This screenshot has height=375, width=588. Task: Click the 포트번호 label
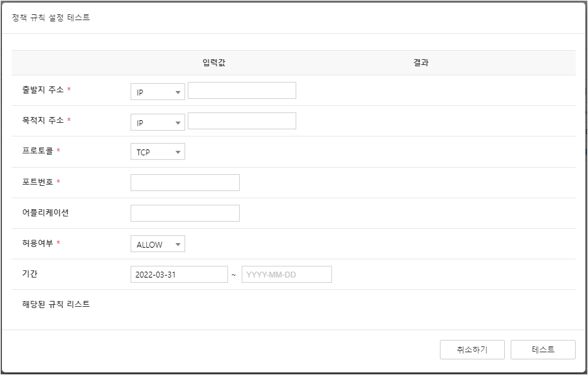38,182
